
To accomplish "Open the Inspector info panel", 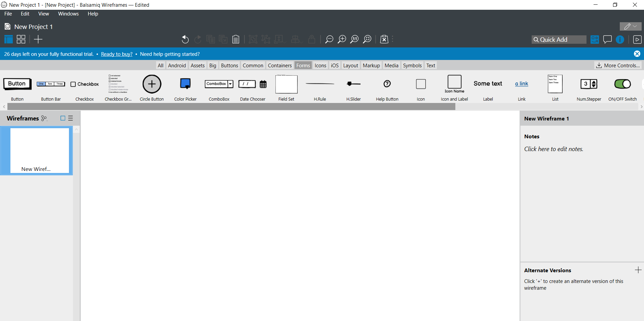I will click(x=620, y=39).
